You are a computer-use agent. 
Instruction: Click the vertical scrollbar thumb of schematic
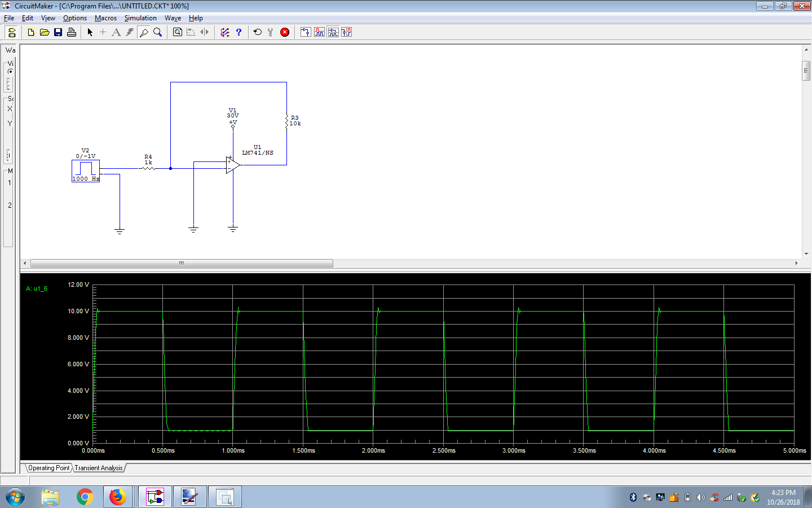pyautogui.click(x=806, y=71)
